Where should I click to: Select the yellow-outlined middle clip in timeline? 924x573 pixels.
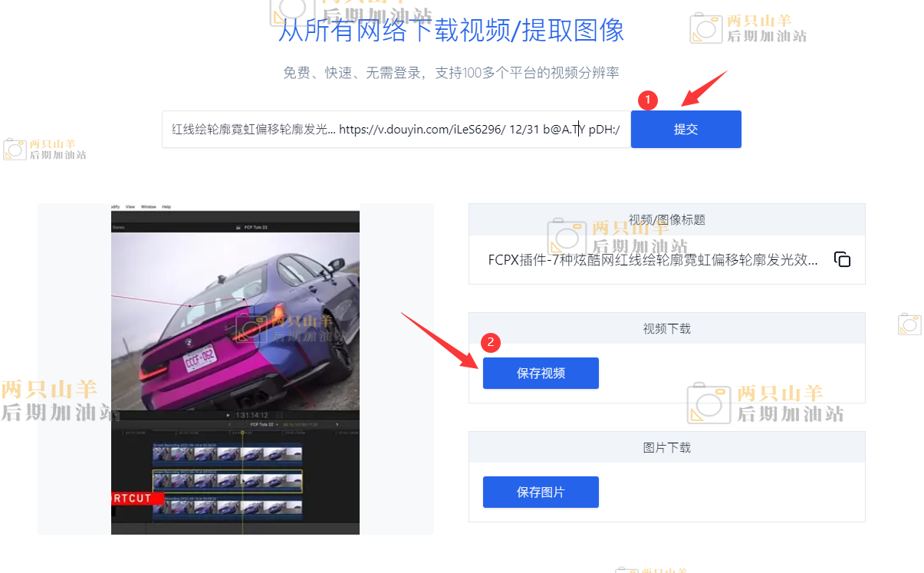(x=228, y=481)
